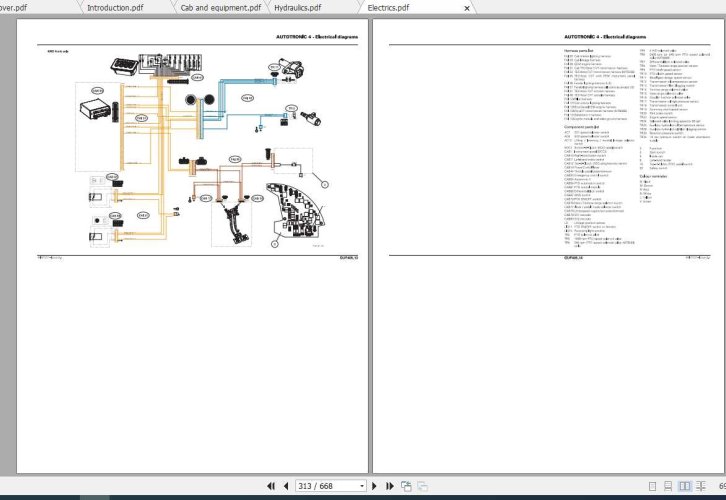This screenshot has height=500, width=726.
Task: Click the zoom percentage value
Action: (x=722, y=486)
